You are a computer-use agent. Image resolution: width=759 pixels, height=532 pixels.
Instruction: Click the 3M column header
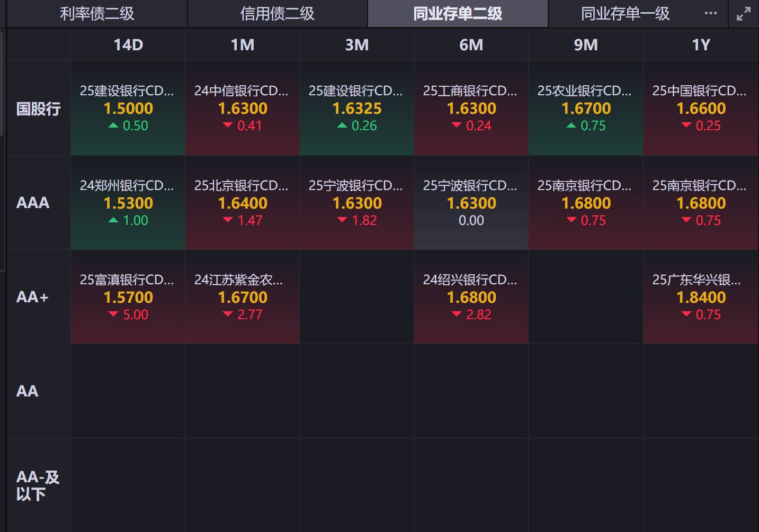tap(357, 45)
